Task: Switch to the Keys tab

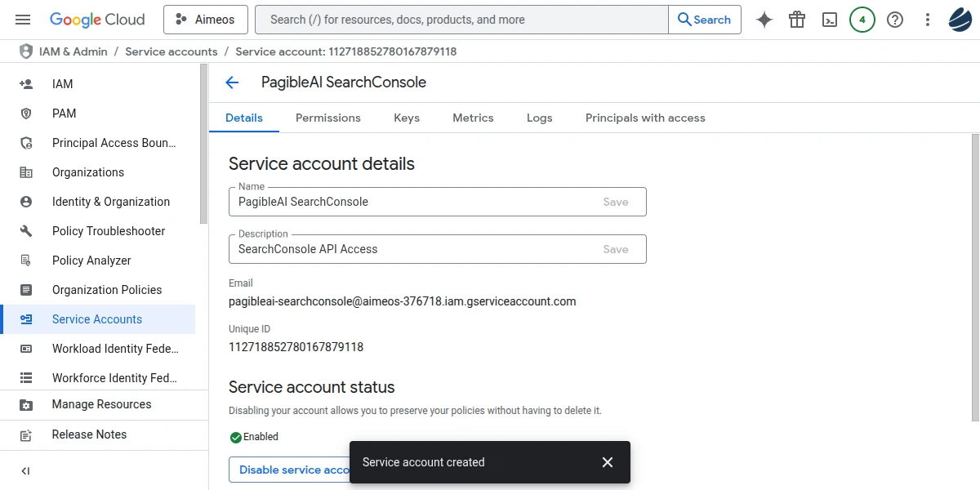Action: click(406, 118)
